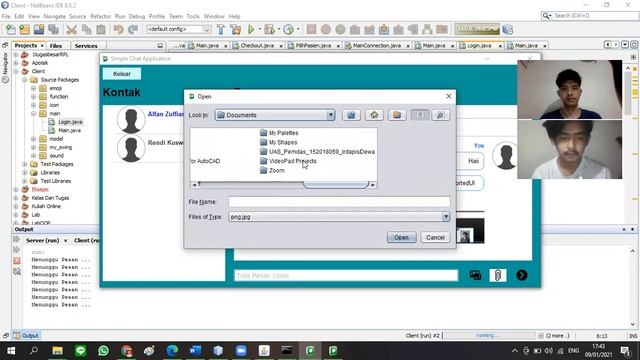Click the Build Project hammer icon

coord(221,29)
